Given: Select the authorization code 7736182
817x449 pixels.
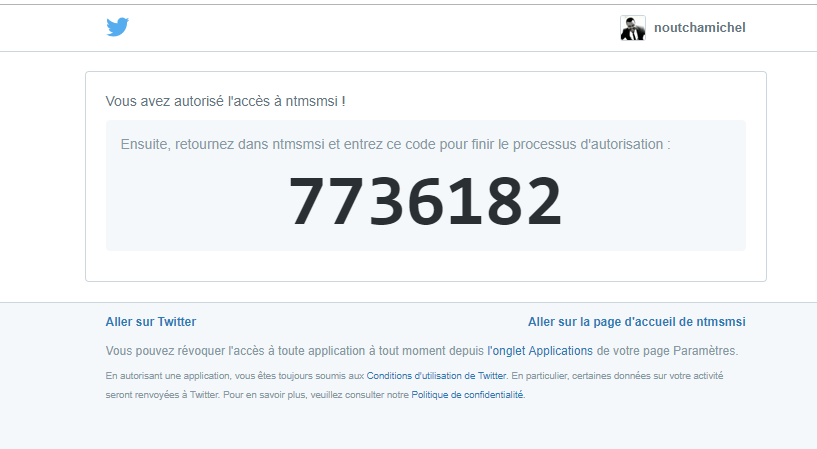Looking at the screenshot, I should click(426, 201).
